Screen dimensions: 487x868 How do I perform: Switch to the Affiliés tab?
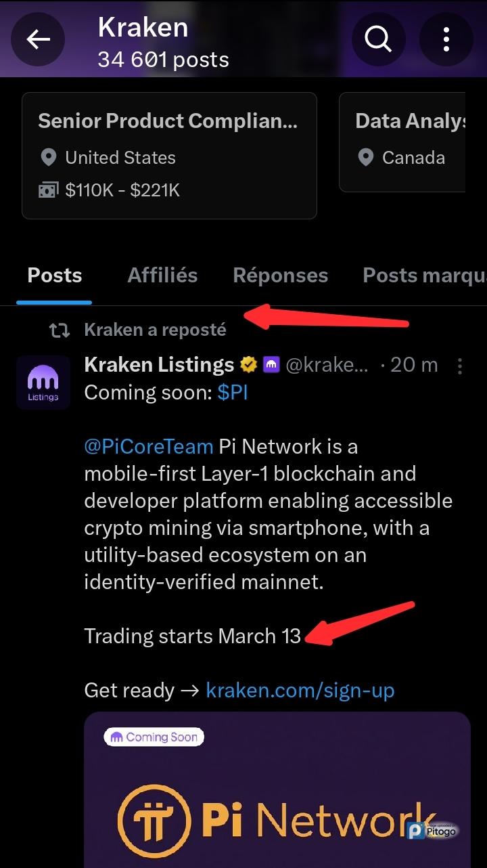click(162, 276)
